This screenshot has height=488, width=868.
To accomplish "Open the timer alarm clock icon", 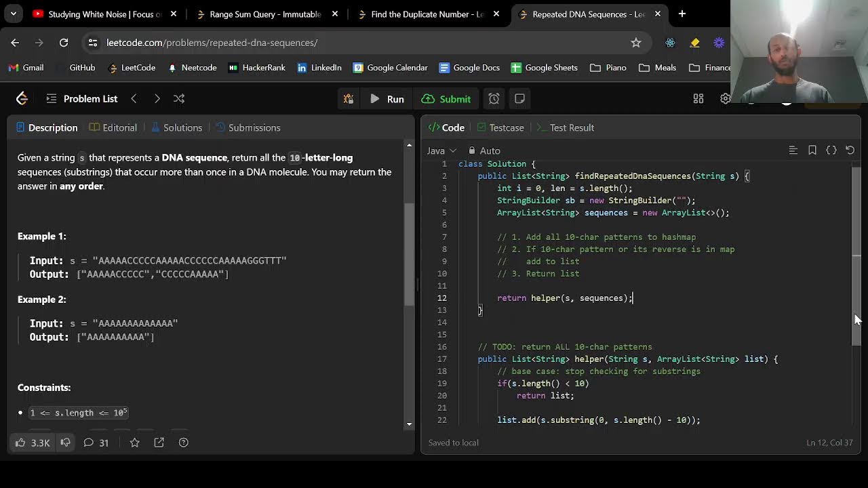I will pyautogui.click(x=494, y=99).
